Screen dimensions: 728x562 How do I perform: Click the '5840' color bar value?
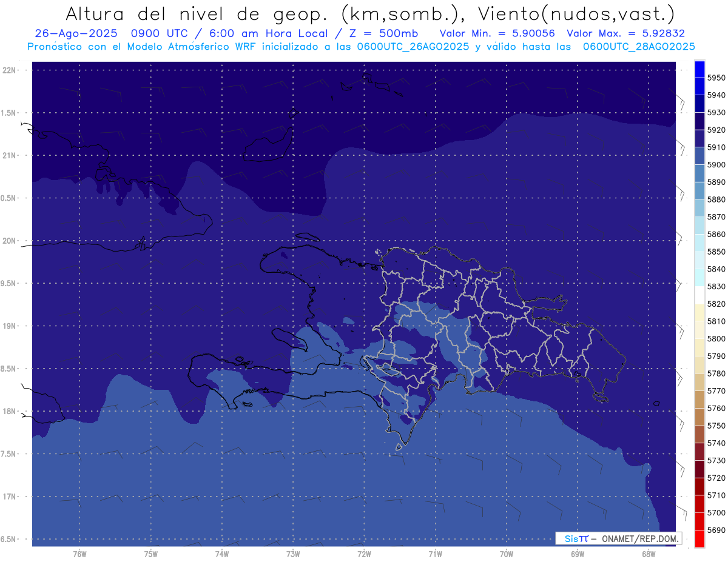(x=716, y=269)
